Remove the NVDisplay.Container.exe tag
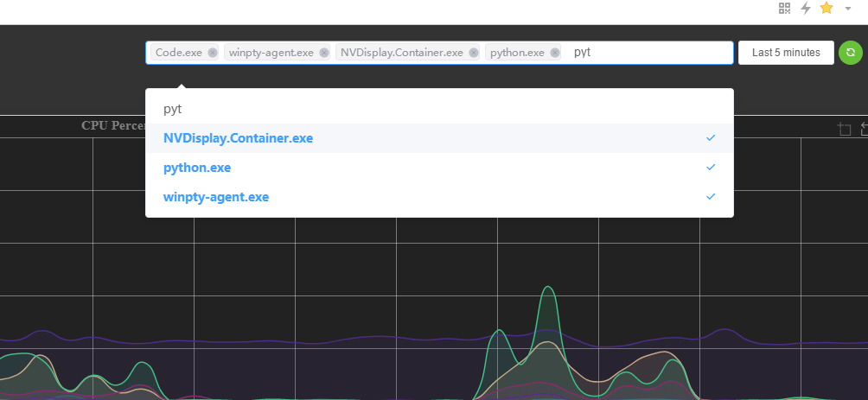 pos(474,53)
